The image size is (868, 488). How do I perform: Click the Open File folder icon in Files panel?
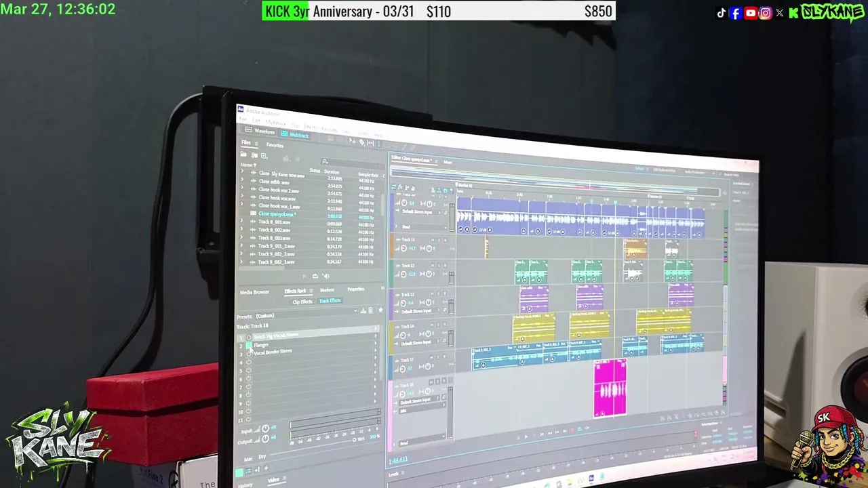pos(243,155)
